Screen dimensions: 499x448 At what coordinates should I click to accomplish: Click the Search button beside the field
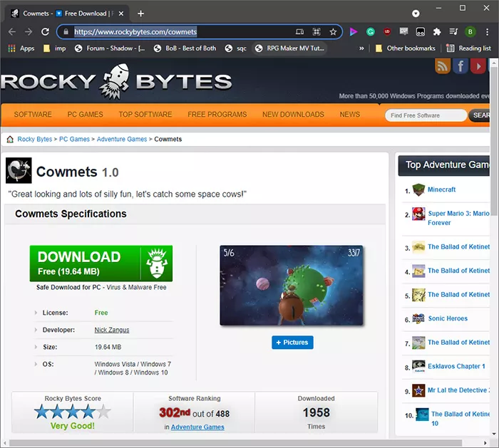[x=479, y=115]
